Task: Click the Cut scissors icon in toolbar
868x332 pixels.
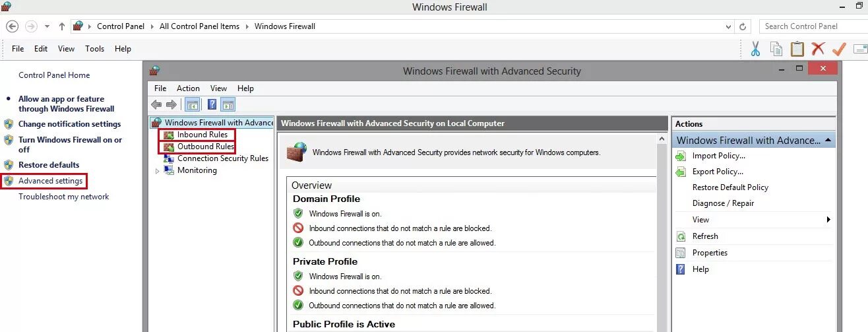Action: click(x=756, y=49)
